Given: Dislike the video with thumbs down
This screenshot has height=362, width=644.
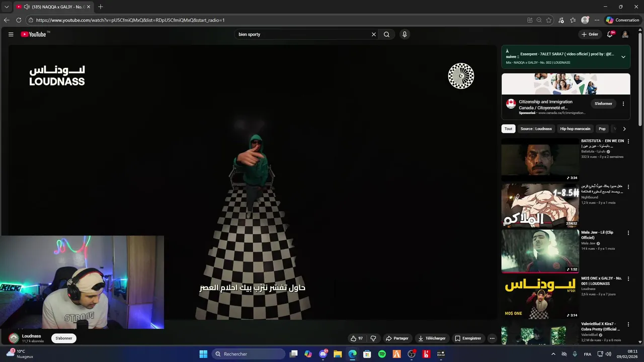Looking at the screenshot, I should 373,338.
